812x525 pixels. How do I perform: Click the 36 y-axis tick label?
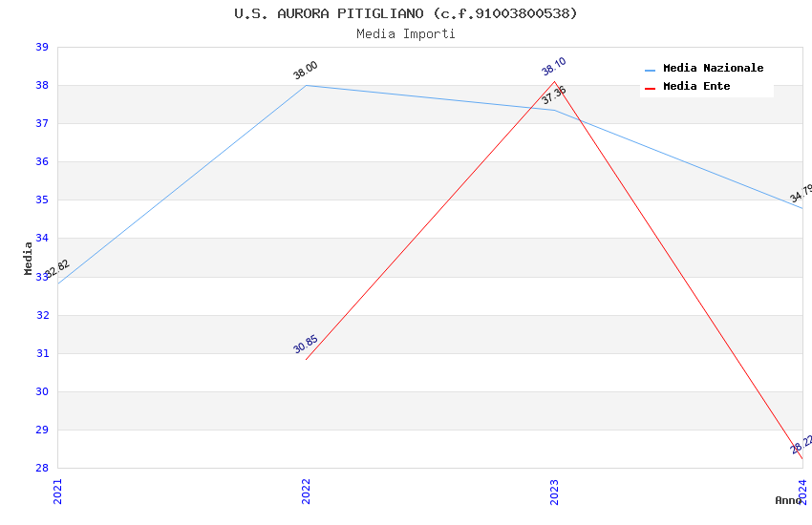[42, 162]
